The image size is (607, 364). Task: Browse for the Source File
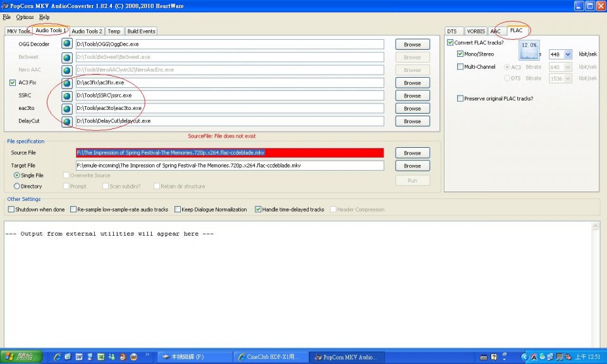(412, 153)
